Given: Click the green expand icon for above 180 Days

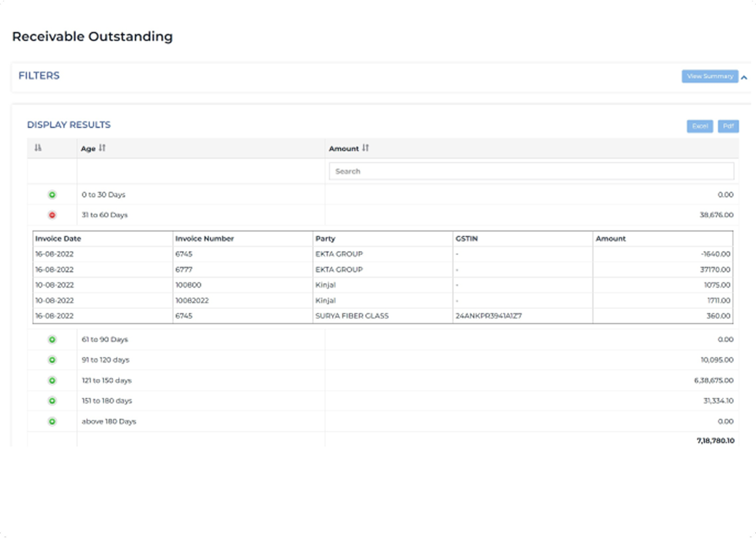Looking at the screenshot, I should [x=52, y=421].
